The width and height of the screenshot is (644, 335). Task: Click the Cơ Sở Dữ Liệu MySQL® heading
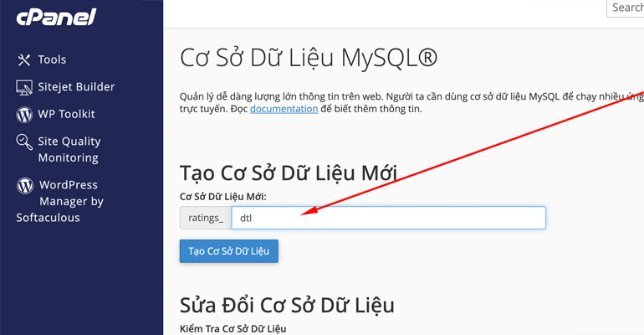pos(309,58)
